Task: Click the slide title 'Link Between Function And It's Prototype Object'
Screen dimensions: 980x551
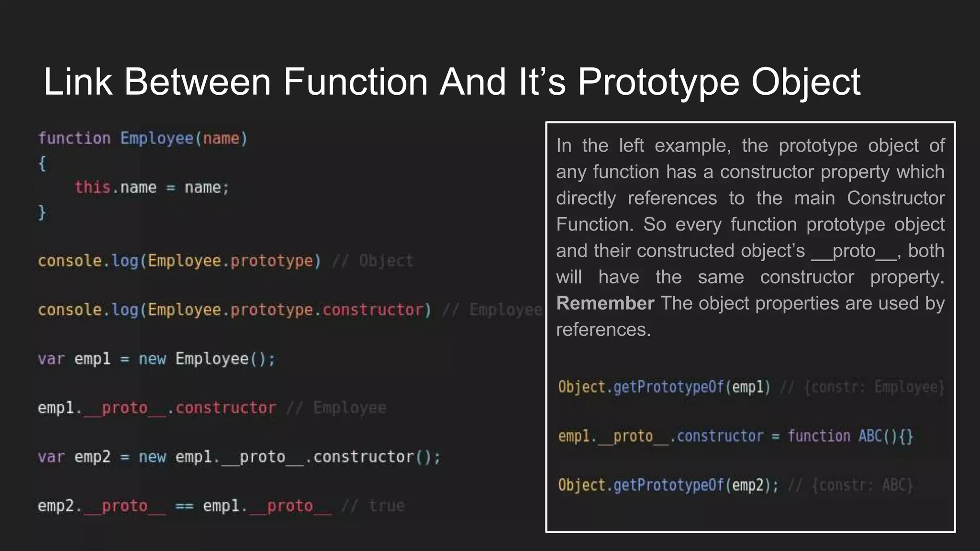Action: coord(452,82)
